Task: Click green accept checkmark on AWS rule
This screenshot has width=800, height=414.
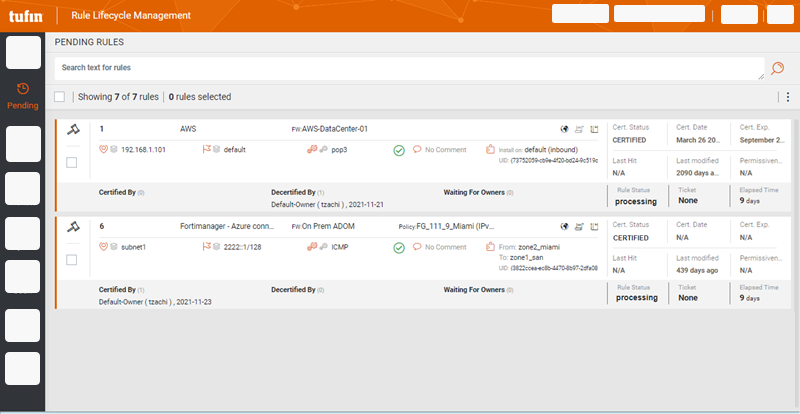Action: point(399,151)
